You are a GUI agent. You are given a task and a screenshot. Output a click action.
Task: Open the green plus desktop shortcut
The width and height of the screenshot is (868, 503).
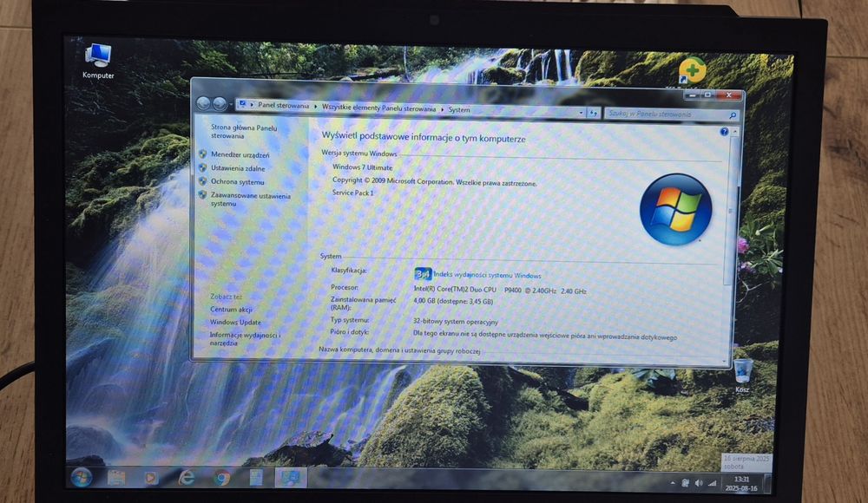tap(692, 70)
